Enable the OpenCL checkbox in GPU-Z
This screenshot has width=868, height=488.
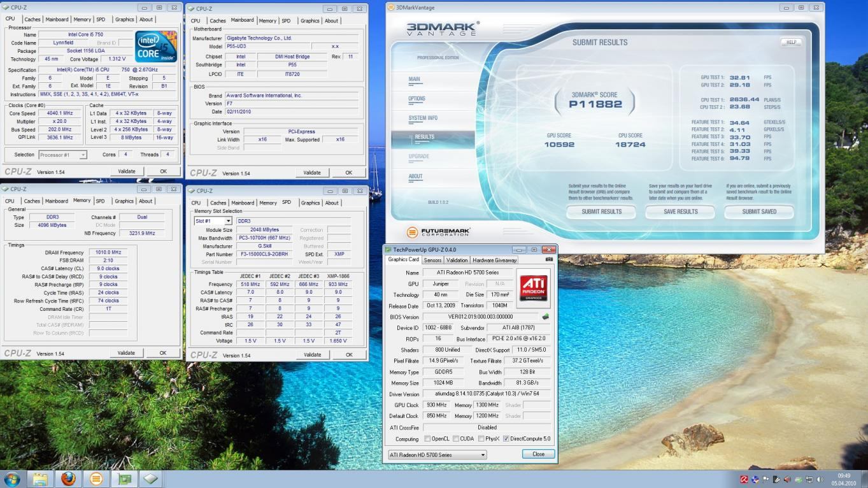pyautogui.click(x=427, y=439)
